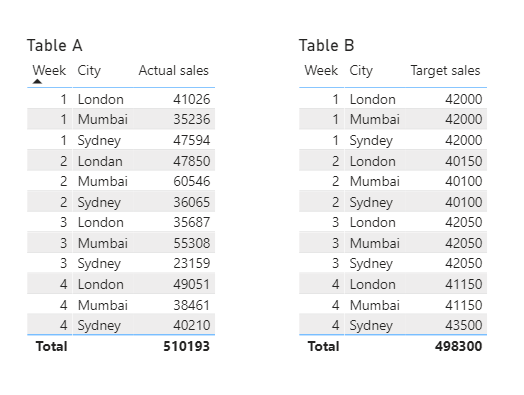
Task: Click the Table A title
Action: [54, 45]
